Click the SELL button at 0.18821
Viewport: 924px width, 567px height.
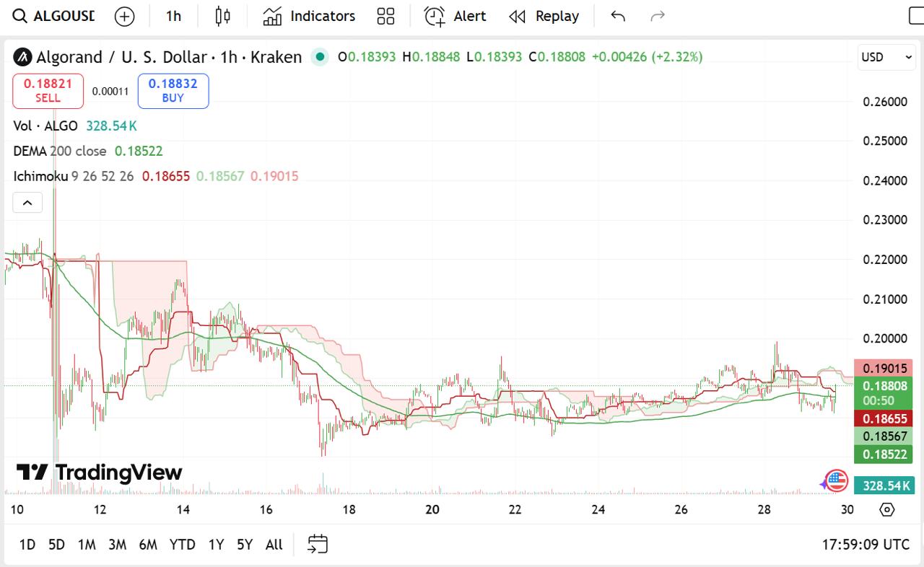(48, 91)
